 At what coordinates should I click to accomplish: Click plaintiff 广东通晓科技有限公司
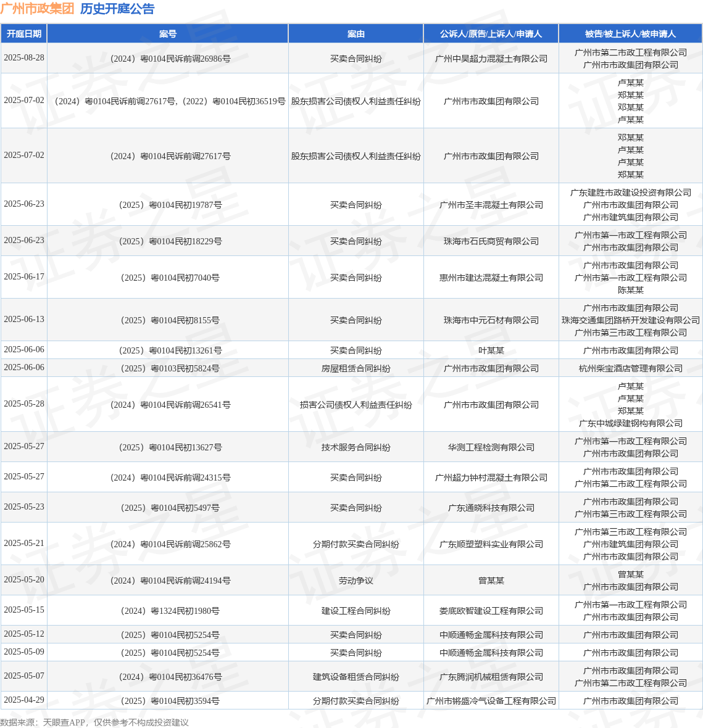[491, 508]
